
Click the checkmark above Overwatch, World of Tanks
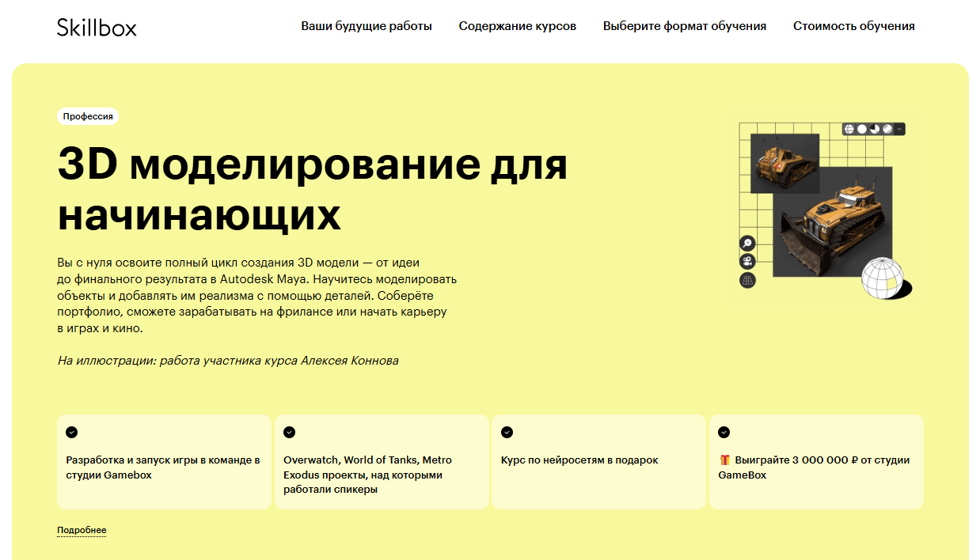coord(289,432)
